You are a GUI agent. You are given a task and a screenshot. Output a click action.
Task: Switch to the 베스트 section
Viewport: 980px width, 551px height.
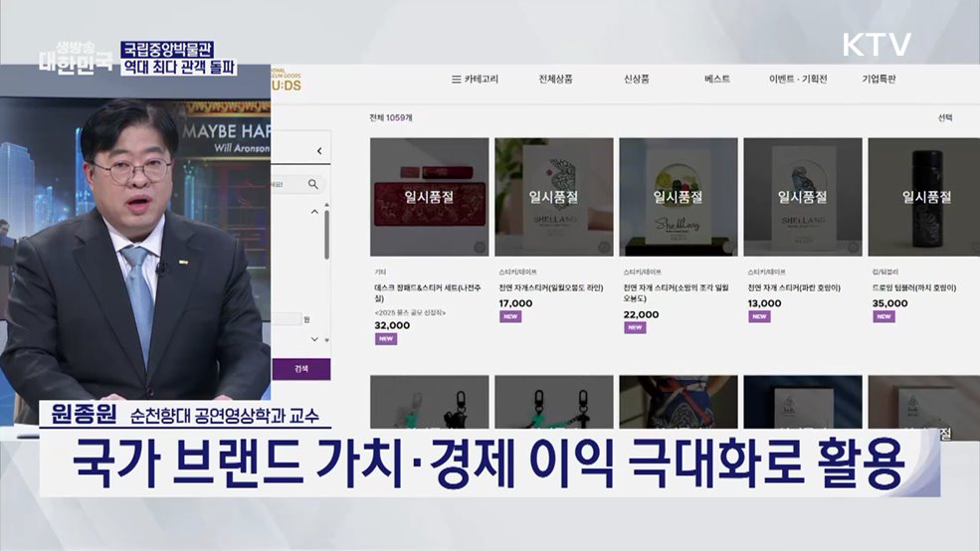(x=717, y=79)
